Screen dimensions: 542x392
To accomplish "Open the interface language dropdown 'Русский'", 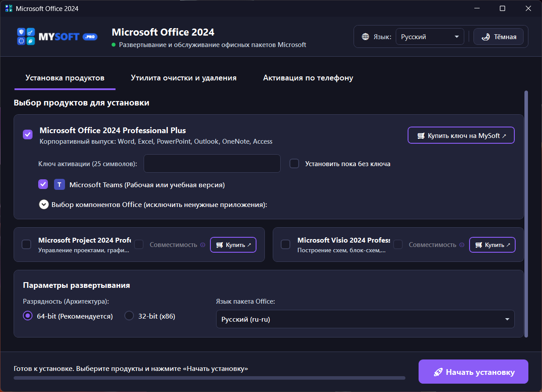I will 430,37.
